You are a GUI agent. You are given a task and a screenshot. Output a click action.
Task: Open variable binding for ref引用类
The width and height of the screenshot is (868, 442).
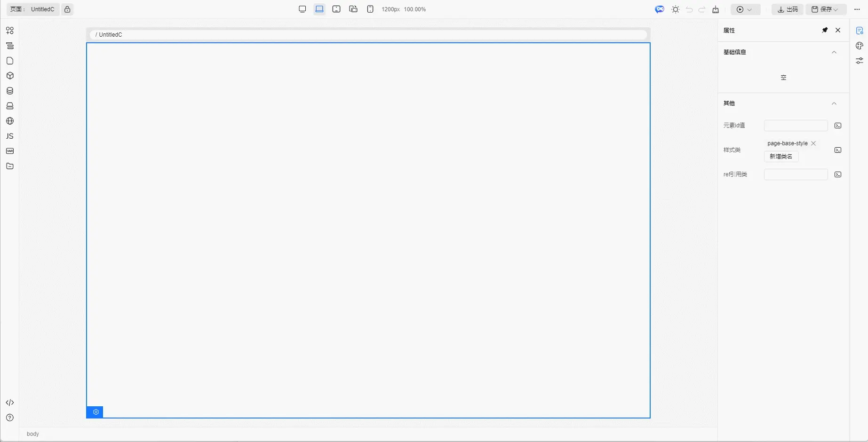pos(838,174)
